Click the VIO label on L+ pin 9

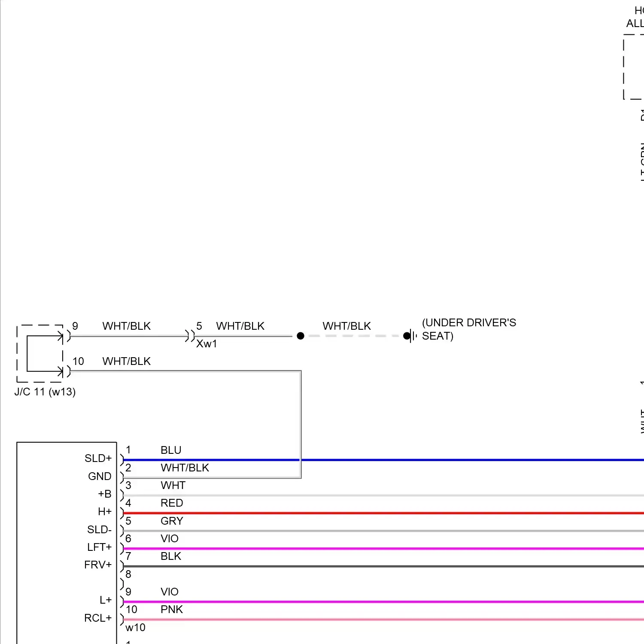pyautogui.click(x=170, y=592)
